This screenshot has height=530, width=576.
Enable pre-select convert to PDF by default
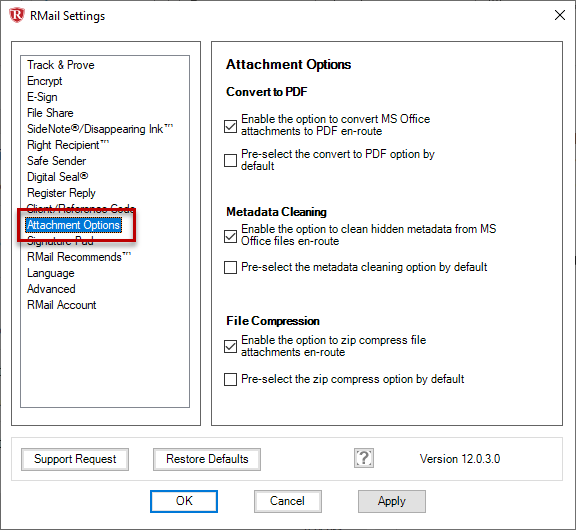(x=230, y=160)
